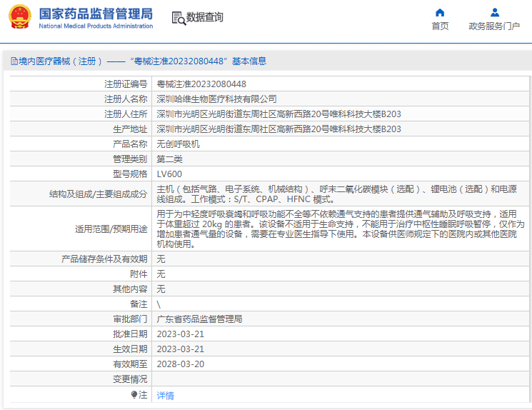Click the 产品名称 row label
Image resolution: width=532 pixels, height=410 pixels.
click(130, 144)
